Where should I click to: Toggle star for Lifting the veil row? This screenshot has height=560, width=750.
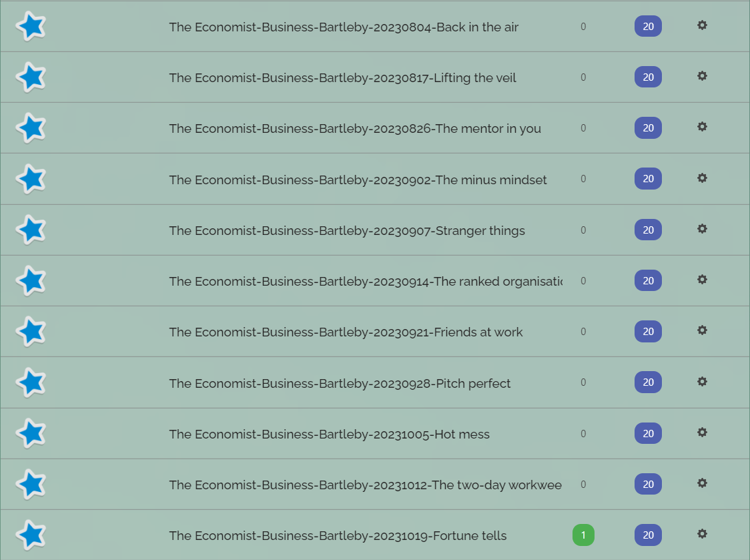coord(31,77)
